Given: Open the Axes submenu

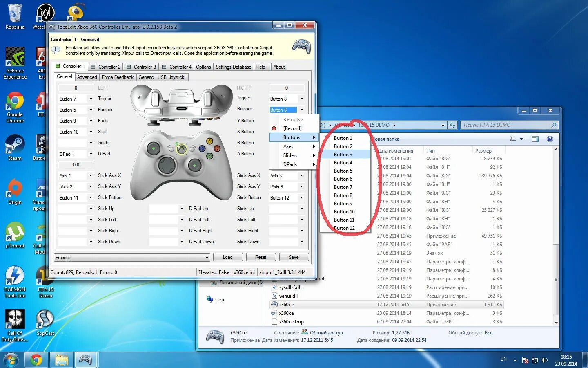Looking at the screenshot, I should click(x=294, y=146).
